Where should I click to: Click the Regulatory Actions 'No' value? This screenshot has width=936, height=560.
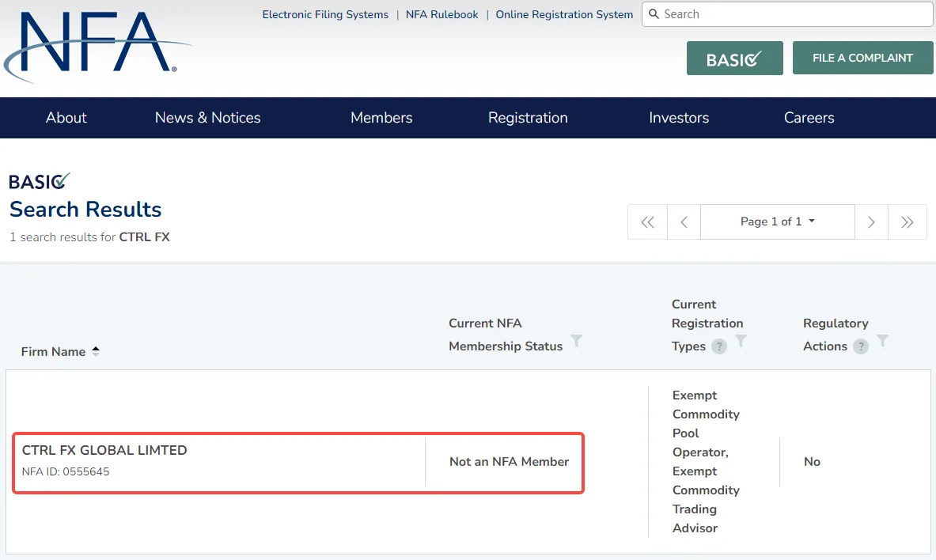[x=812, y=461]
